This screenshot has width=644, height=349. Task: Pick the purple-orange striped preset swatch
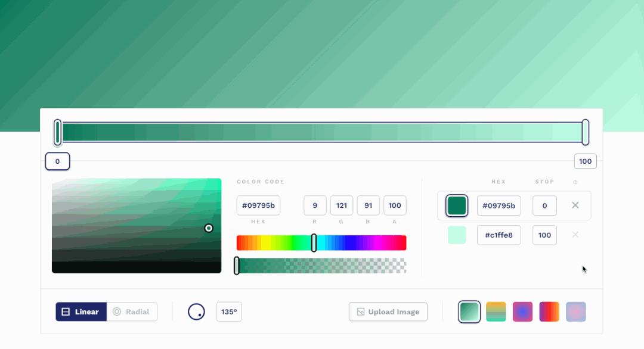pyautogui.click(x=549, y=311)
